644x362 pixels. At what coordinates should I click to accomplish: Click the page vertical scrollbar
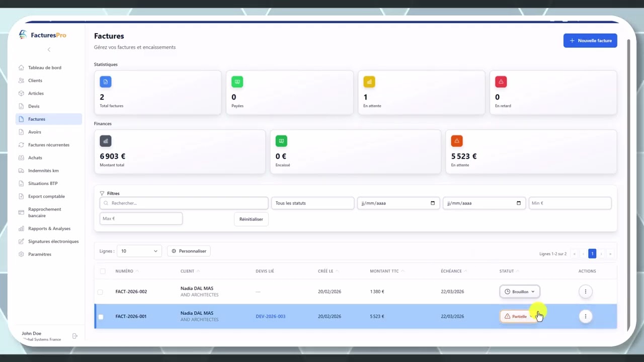(628, 184)
